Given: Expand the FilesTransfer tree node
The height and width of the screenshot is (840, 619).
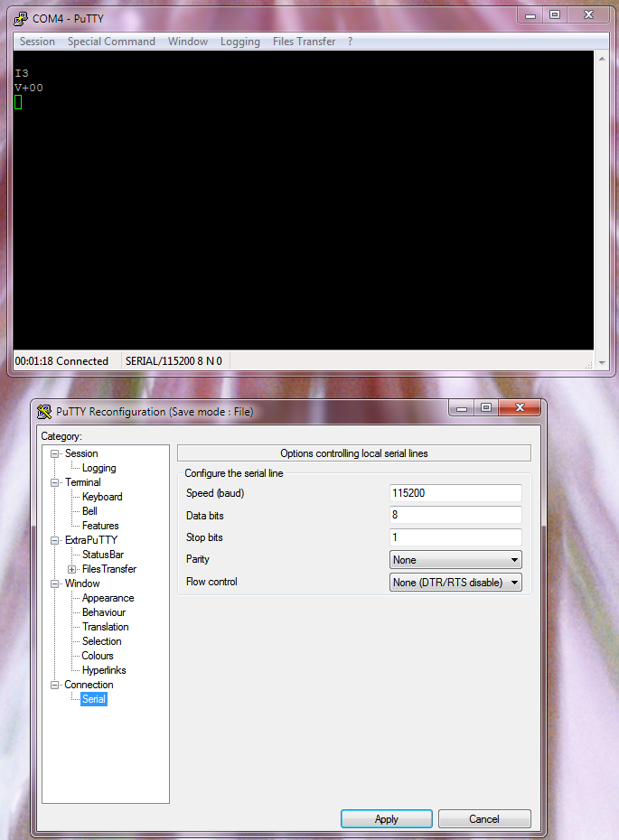Looking at the screenshot, I should tap(71, 569).
